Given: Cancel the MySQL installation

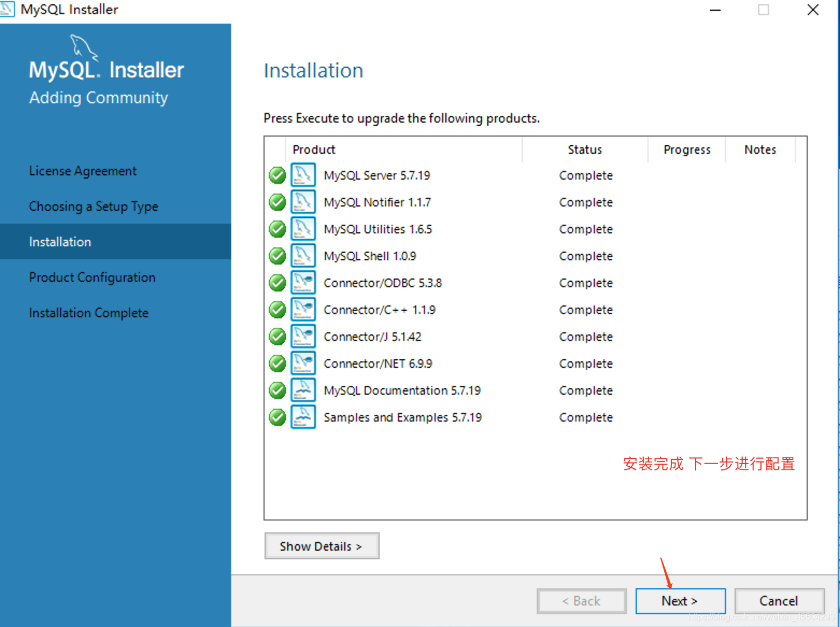Looking at the screenshot, I should 779,601.
